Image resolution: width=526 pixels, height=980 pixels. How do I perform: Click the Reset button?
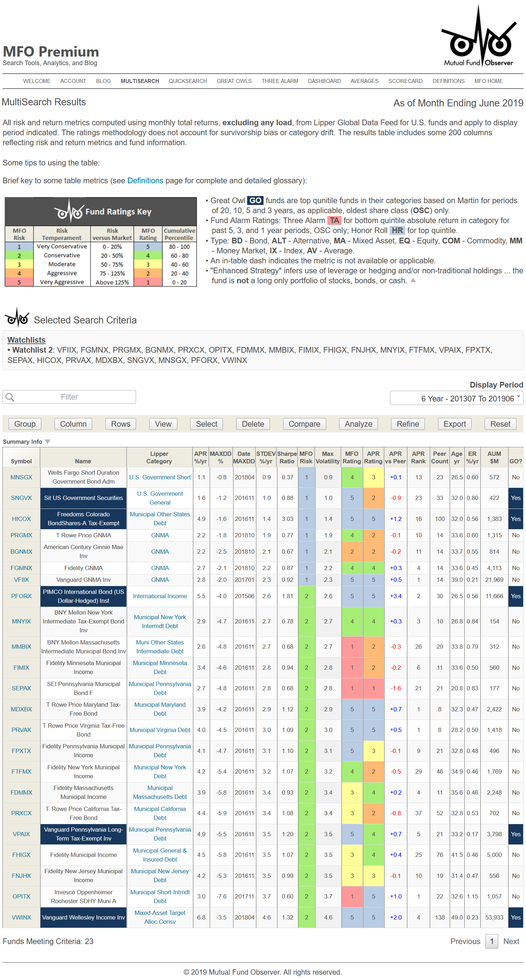point(500,424)
